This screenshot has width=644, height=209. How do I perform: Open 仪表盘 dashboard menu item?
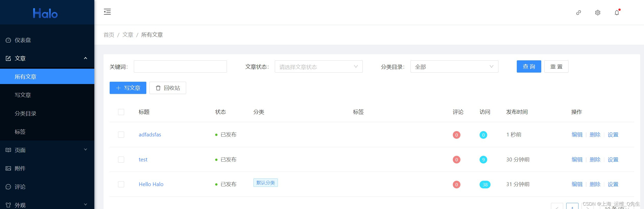click(x=47, y=40)
